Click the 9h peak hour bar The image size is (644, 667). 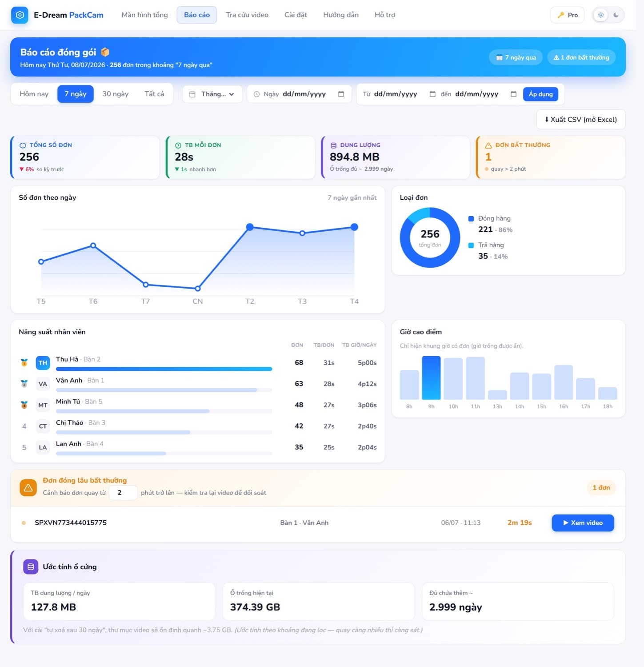coord(431,378)
